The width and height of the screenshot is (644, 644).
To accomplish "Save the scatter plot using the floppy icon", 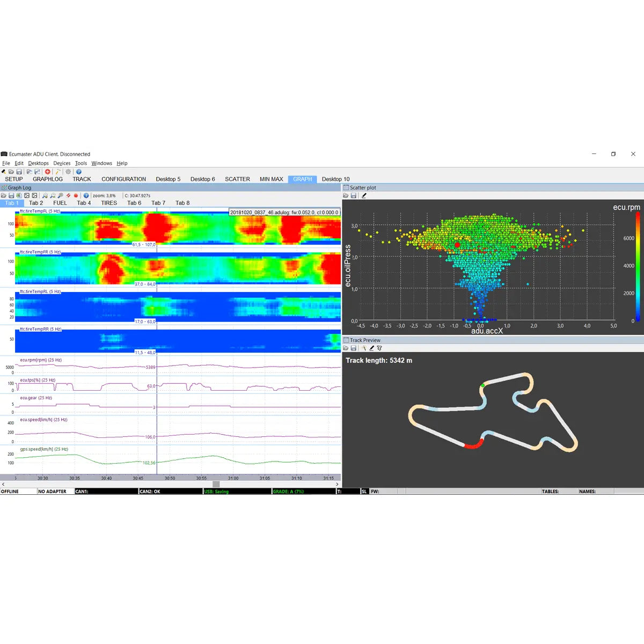I will coord(354,196).
